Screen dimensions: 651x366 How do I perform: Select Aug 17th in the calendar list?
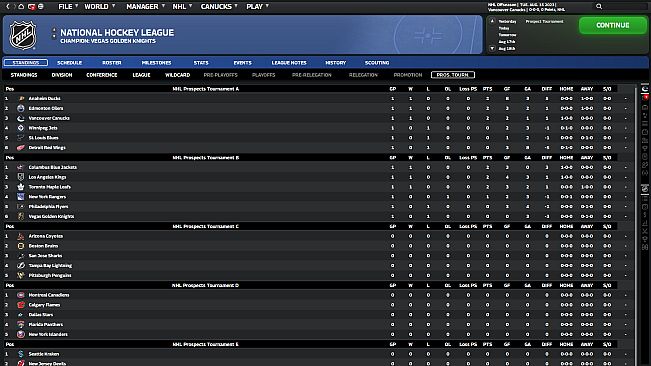(x=507, y=41)
